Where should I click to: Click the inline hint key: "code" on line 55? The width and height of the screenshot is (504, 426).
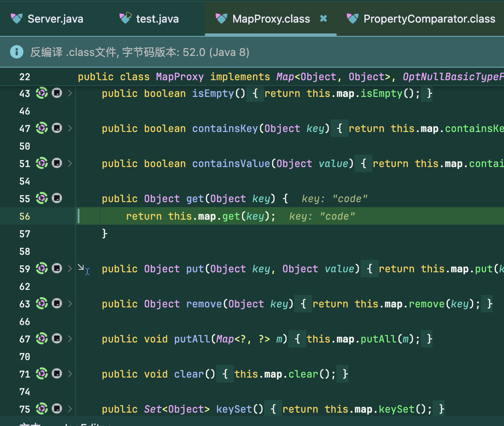(334, 199)
